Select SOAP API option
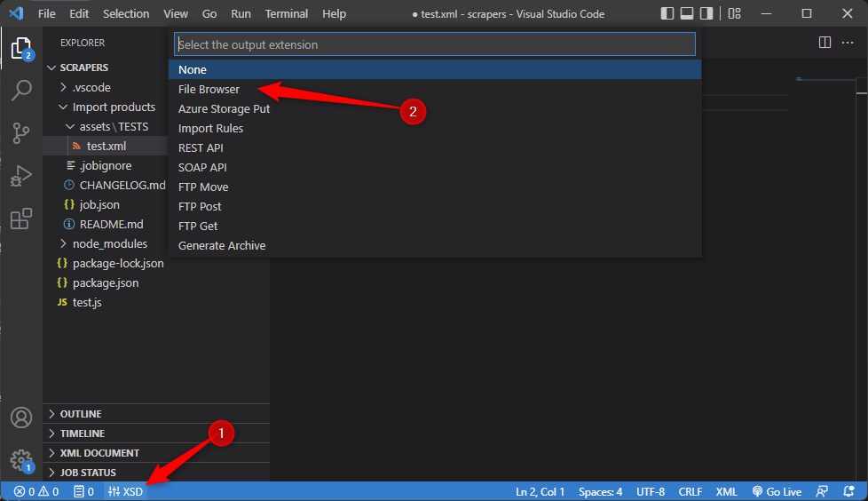Viewport: 868px width, 501px height. point(435,167)
